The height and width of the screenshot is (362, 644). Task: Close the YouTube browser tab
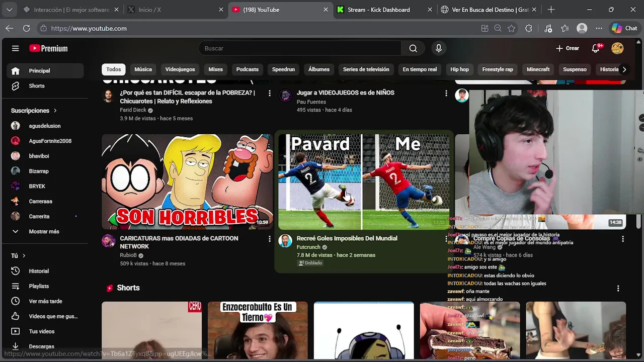(326, 10)
